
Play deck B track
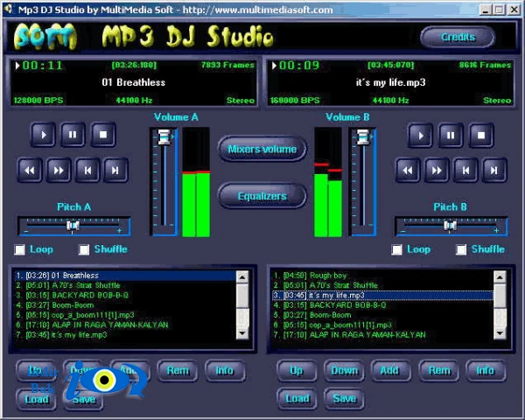[x=421, y=136]
